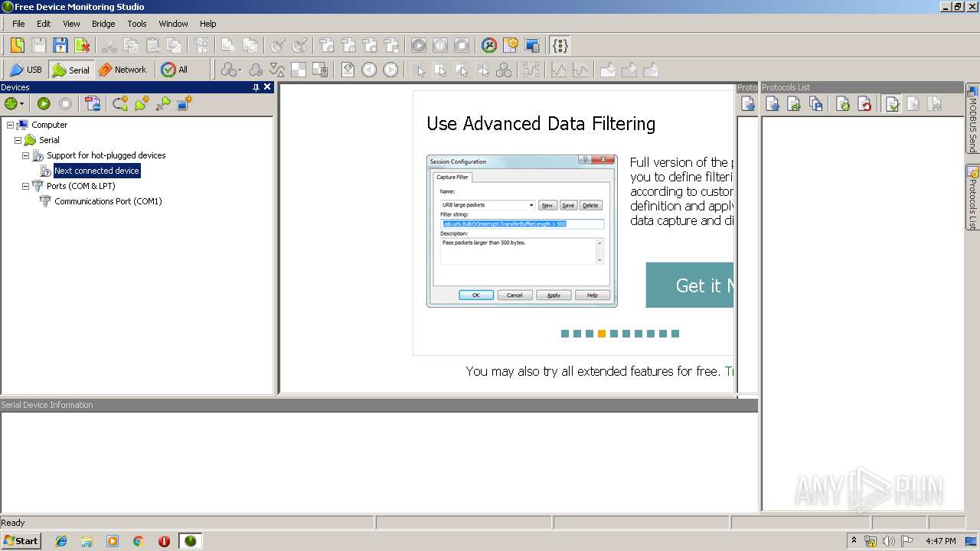
Task: Select the first carousel indicator square
Action: pos(565,334)
